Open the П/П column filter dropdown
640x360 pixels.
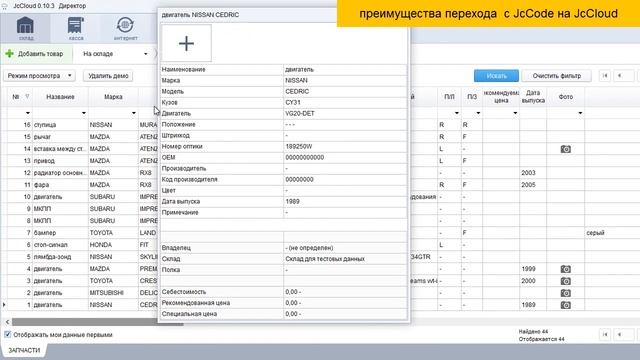(456, 113)
